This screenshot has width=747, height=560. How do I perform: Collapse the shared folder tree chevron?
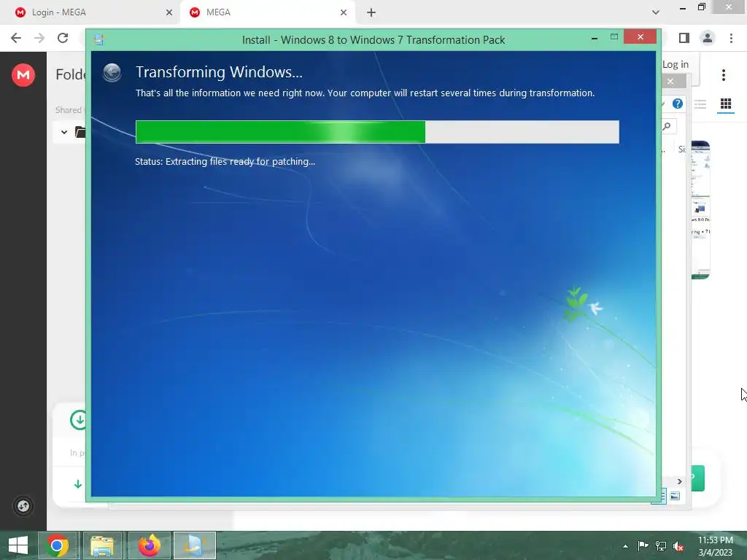point(64,132)
